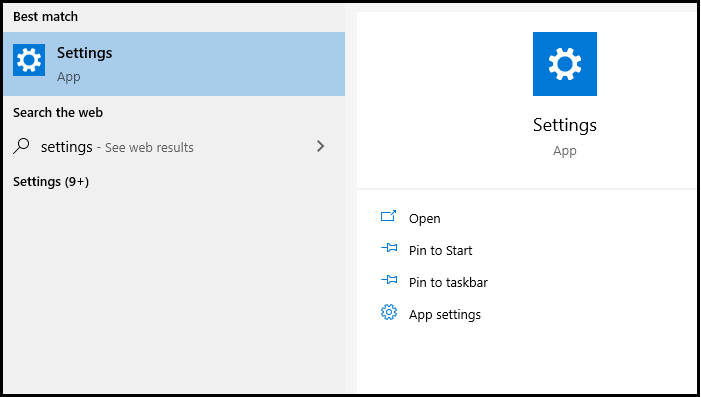Open the Settings app best match result
Screen dimensions: 701x397
(x=174, y=64)
